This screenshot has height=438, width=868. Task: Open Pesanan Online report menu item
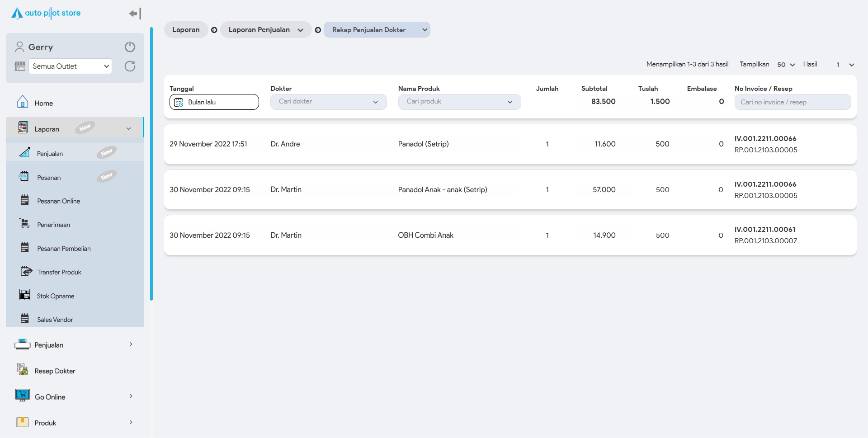click(x=58, y=201)
